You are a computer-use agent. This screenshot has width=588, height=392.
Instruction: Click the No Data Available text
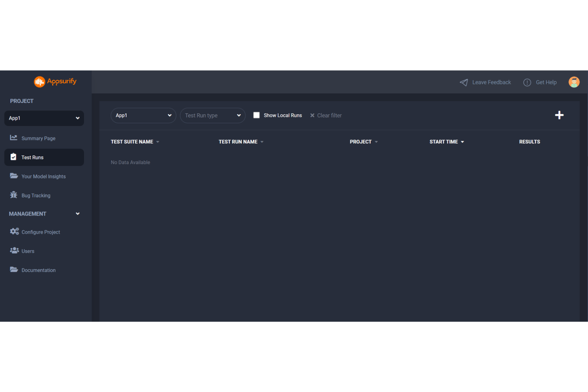[130, 162]
